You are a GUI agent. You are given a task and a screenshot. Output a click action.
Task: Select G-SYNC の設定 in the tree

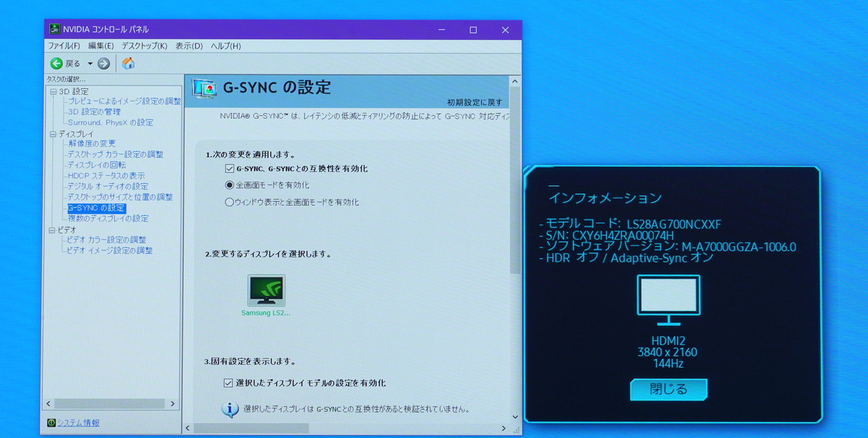coord(96,208)
